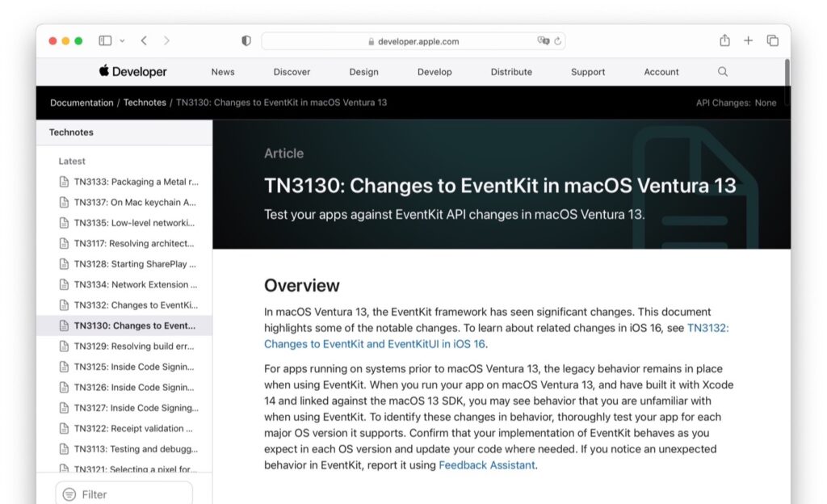Click the back navigation arrow
The width and height of the screenshot is (827, 504).
pos(144,40)
